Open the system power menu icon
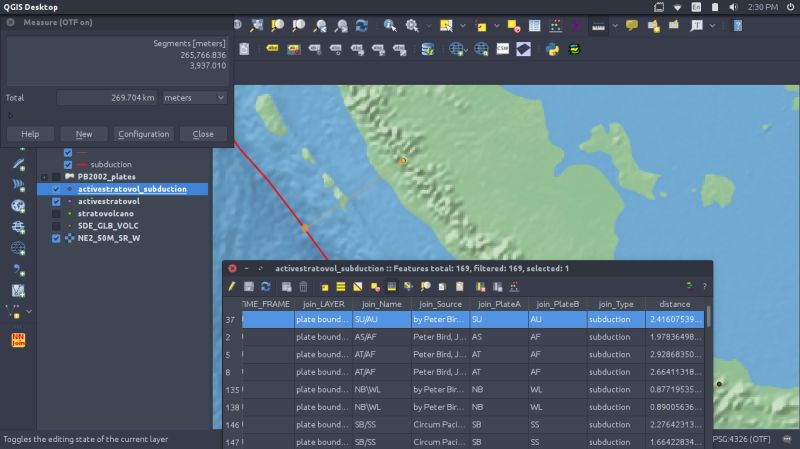The image size is (800, 449). (790, 7)
